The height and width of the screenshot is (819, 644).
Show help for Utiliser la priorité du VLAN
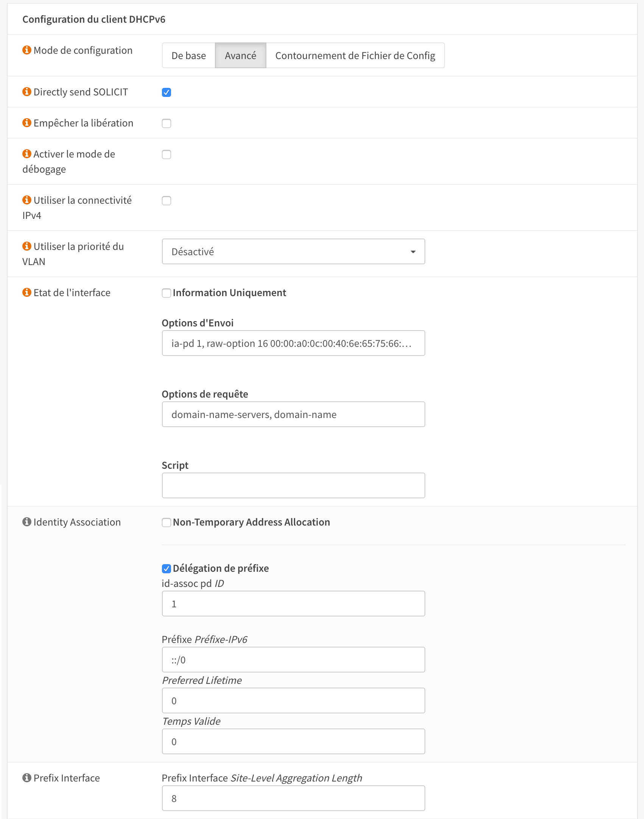click(26, 246)
